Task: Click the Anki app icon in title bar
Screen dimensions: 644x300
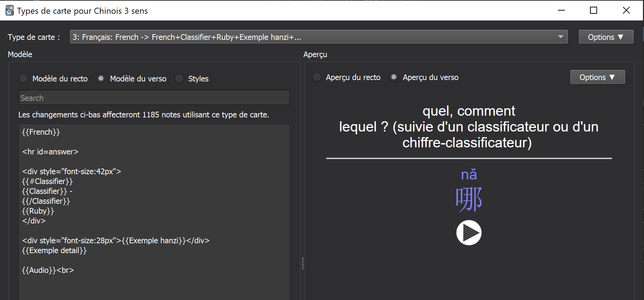Action: 10,11
